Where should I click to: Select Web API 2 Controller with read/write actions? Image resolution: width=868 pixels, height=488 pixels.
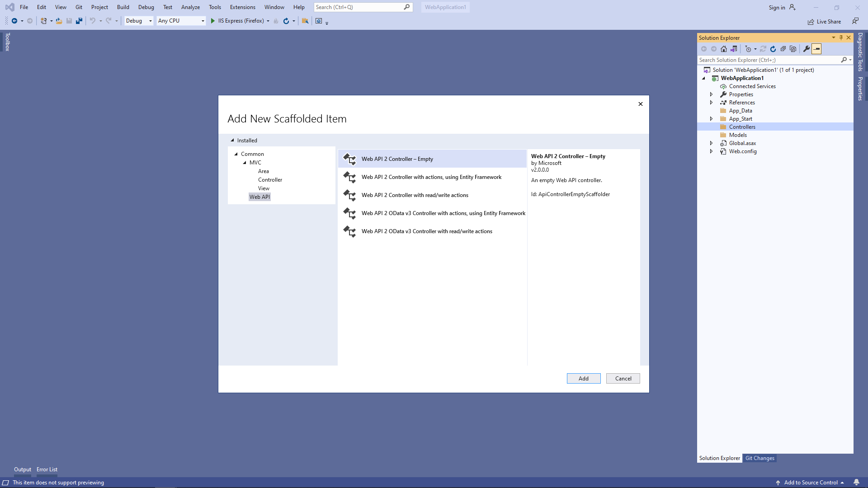(x=415, y=195)
